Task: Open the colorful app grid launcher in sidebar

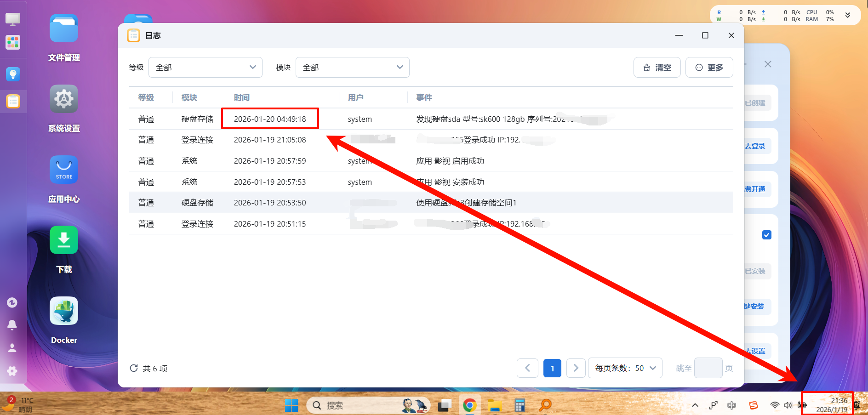Action: (x=13, y=43)
